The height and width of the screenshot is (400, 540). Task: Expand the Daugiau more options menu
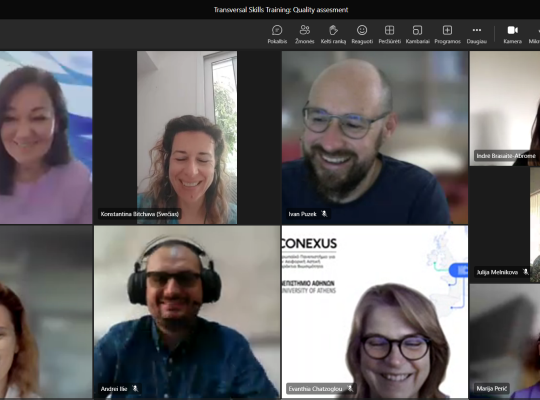point(477,34)
